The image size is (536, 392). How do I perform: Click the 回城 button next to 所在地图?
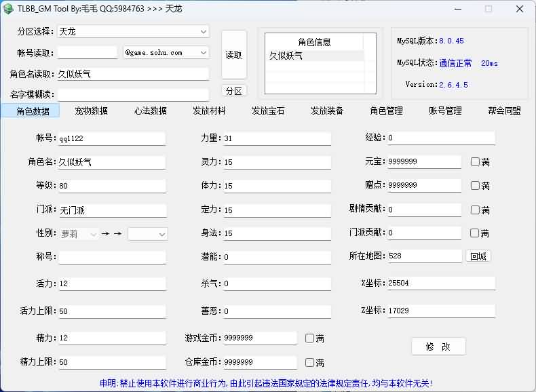(478, 256)
